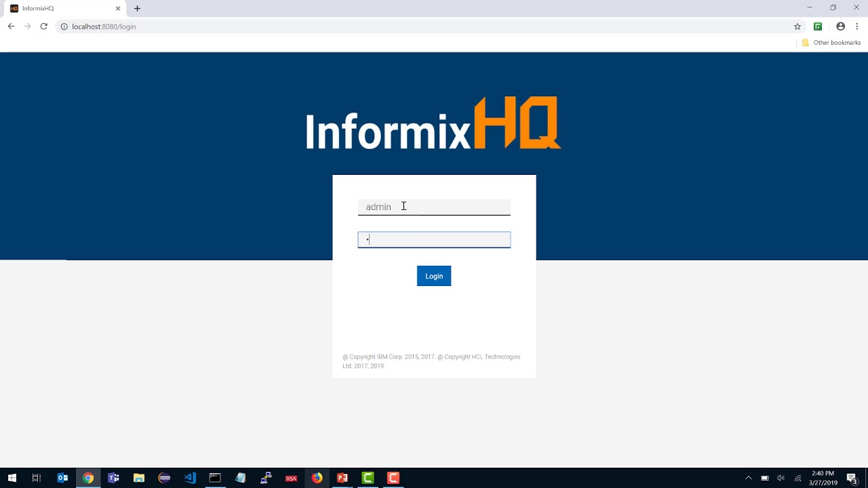868x488 pixels.
Task: Select the localhost:8080/login address bar
Action: click(x=427, y=26)
